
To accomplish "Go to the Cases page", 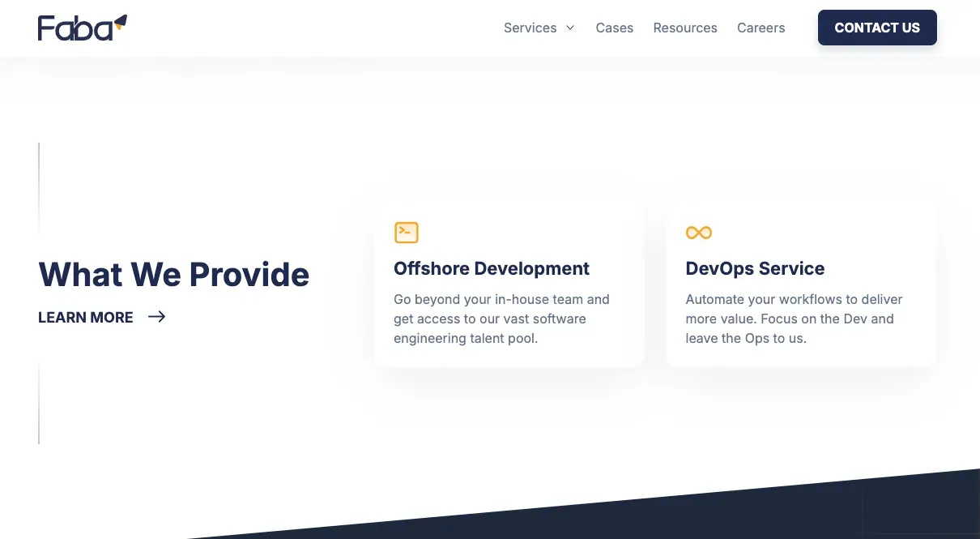I will coord(615,28).
